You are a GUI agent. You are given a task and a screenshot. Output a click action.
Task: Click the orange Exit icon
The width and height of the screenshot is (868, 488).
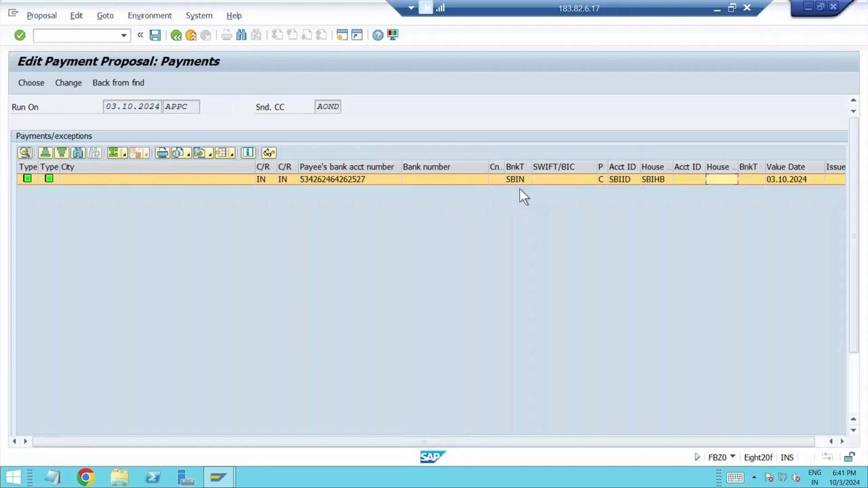[191, 35]
